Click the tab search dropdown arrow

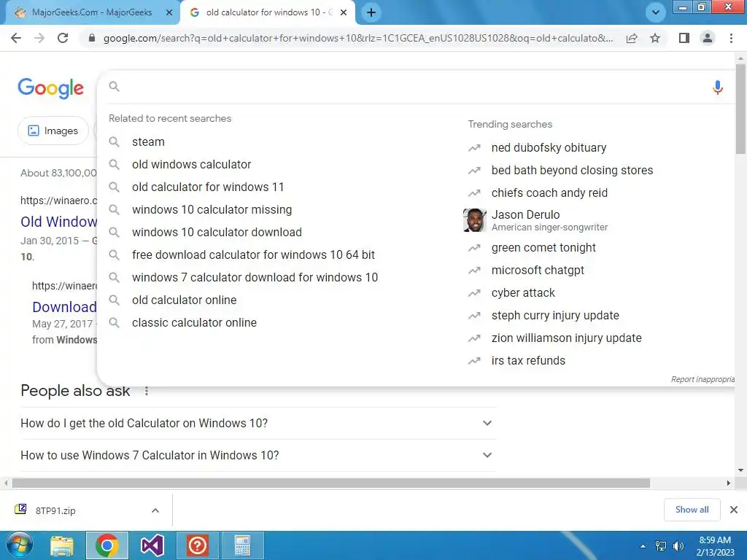[656, 12]
